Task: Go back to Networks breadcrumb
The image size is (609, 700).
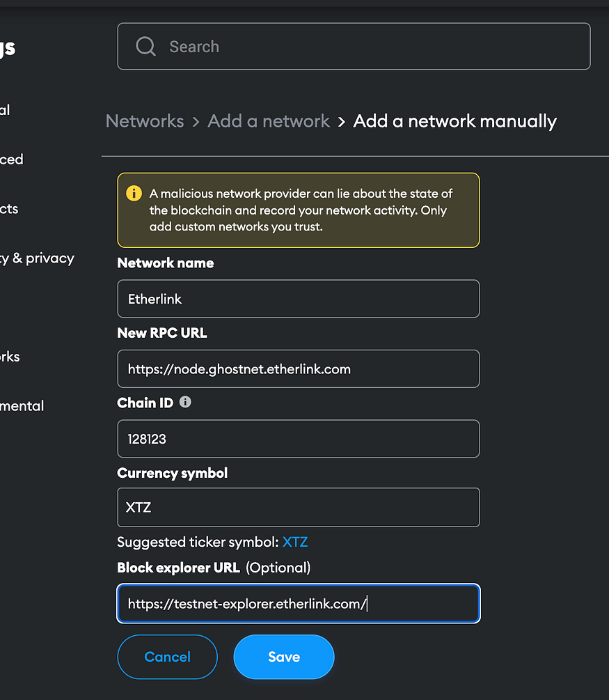Action: (x=145, y=121)
